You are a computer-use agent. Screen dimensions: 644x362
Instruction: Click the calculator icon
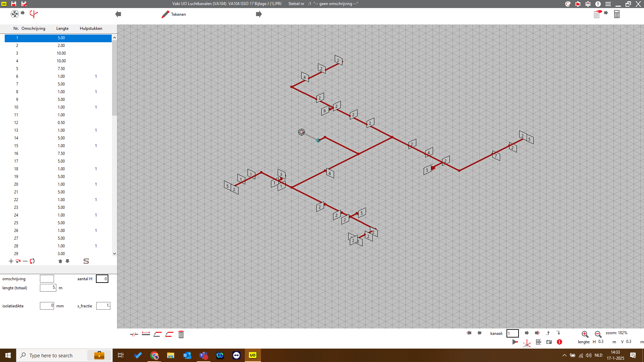(x=617, y=14)
